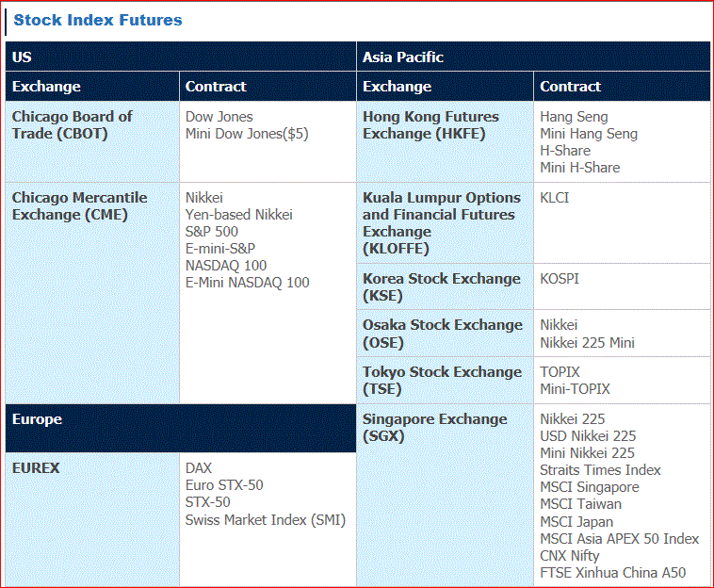Select Osaka Stock Exchange (OSE) cell
714x588 pixels.
(445, 334)
